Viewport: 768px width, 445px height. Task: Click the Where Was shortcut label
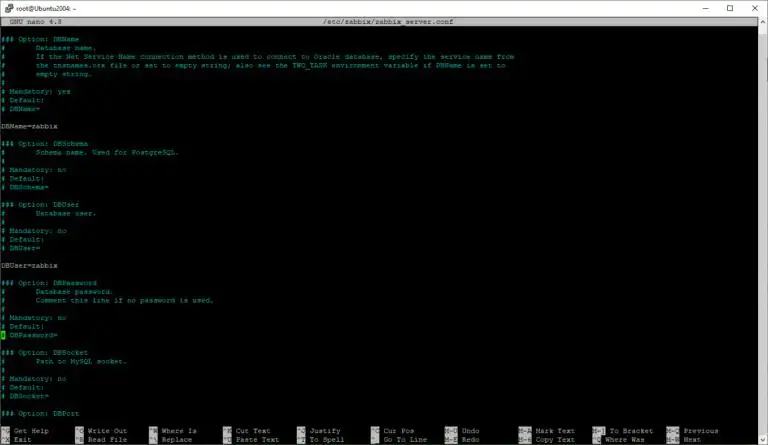(624, 440)
